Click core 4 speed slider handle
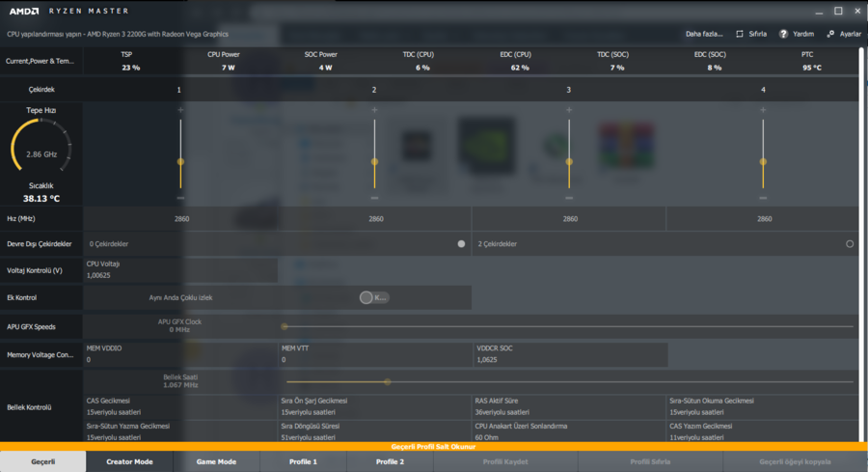 763,162
